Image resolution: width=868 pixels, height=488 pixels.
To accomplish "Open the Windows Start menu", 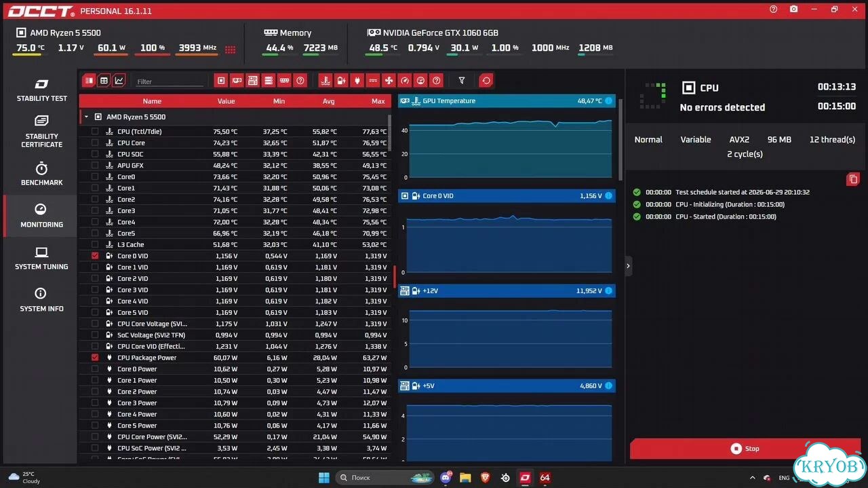I will [323, 478].
